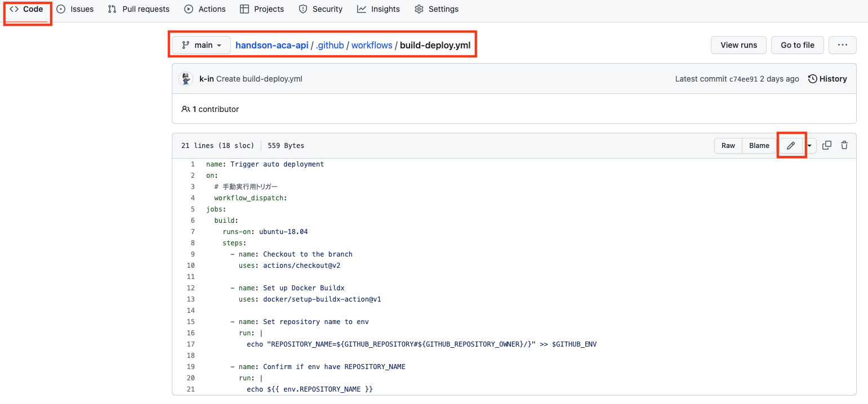The height and width of the screenshot is (404, 868).
Task: Open repository Settings tab
Action: pyautogui.click(x=437, y=9)
